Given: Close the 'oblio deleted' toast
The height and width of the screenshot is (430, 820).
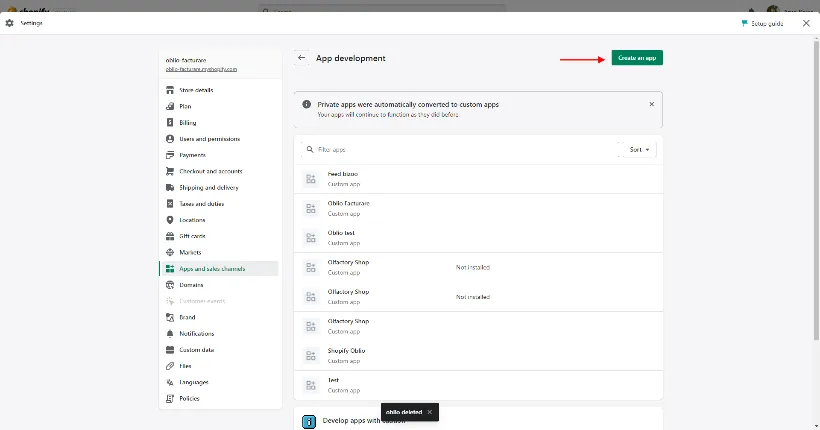Looking at the screenshot, I should point(429,412).
